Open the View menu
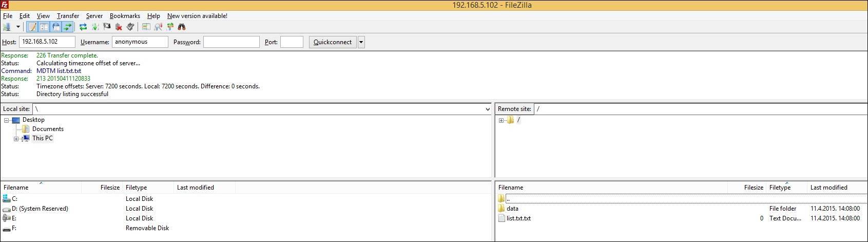The height and width of the screenshot is (242, 868). point(43,16)
